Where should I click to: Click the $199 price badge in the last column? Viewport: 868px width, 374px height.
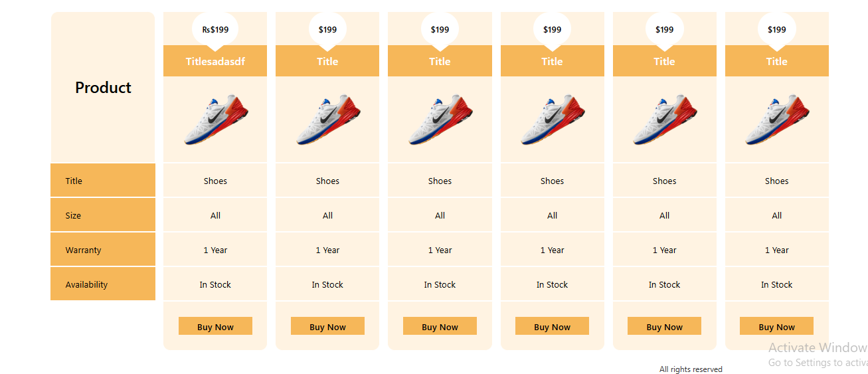pyautogui.click(x=776, y=30)
